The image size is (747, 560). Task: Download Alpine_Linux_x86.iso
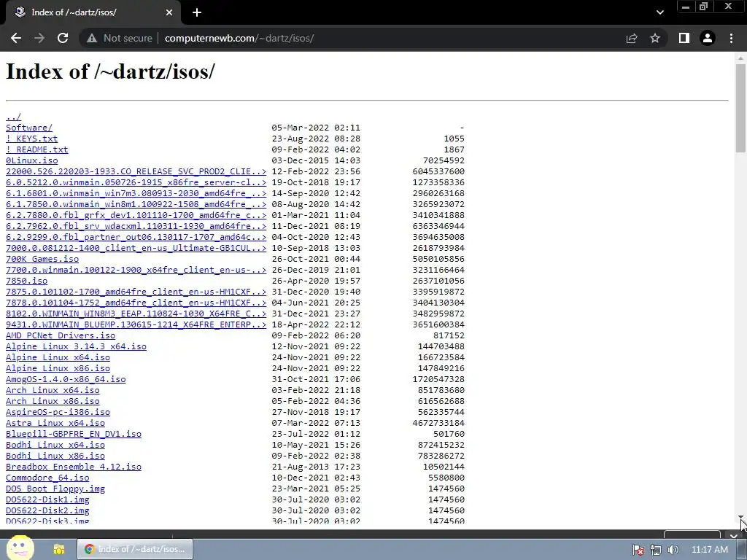coord(58,368)
